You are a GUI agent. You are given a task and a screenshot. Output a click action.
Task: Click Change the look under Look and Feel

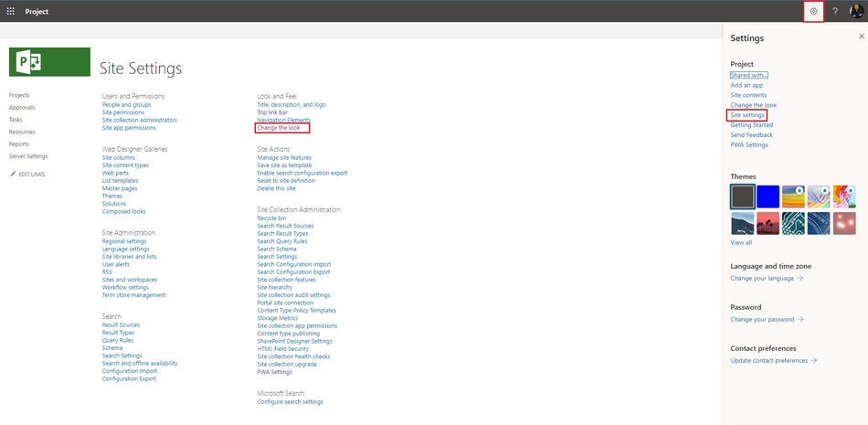[x=279, y=128]
